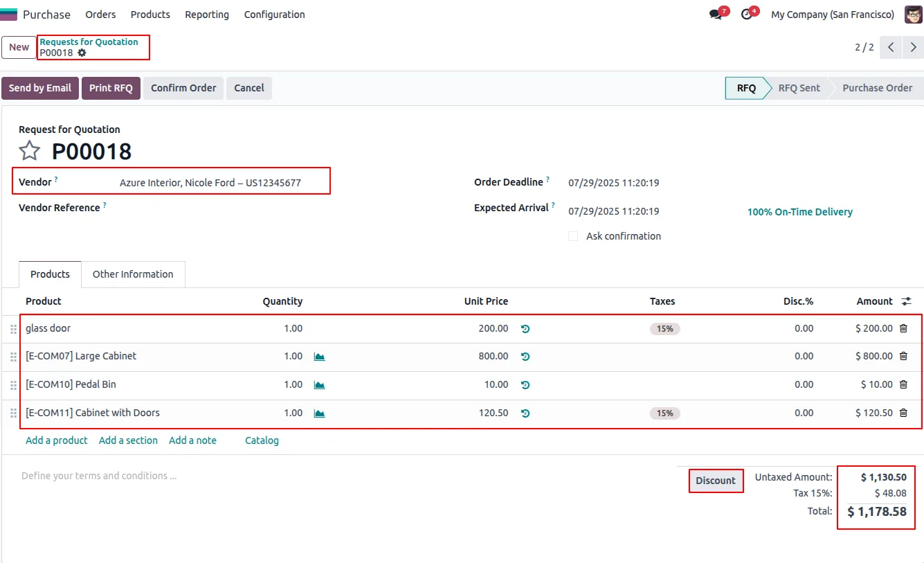Select the Products tab

tap(50, 274)
